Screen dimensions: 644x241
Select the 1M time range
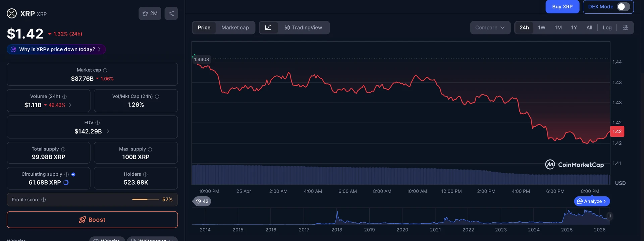pyautogui.click(x=558, y=27)
